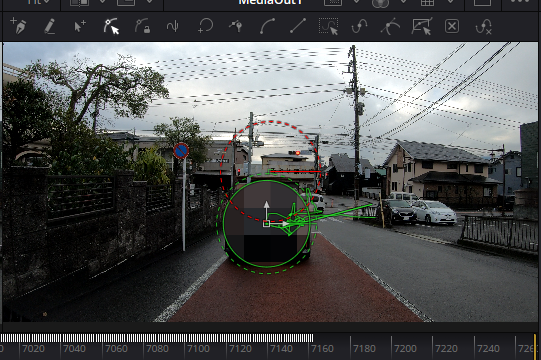This screenshot has width=541, height=360.
Task: Toggle Show Key Points curve icon
Action: [359, 26]
